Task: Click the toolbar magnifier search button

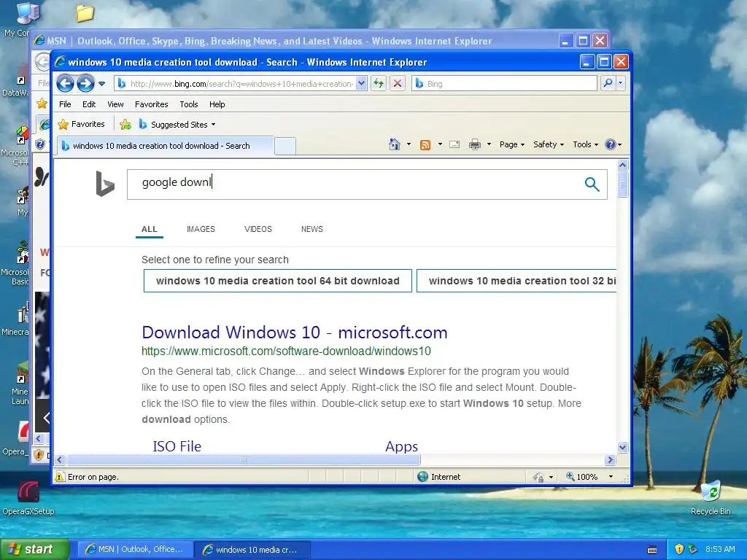Action: (608, 83)
